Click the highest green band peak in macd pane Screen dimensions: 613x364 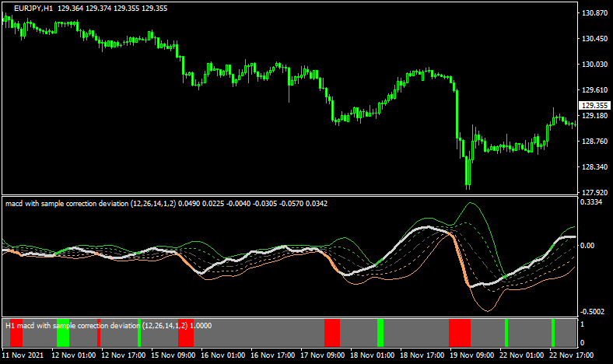469,204
